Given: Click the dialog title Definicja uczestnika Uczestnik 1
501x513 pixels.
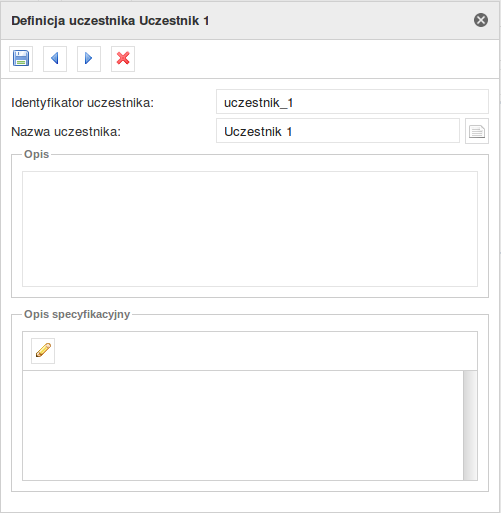Looking at the screenshot, I should (110, 21).
